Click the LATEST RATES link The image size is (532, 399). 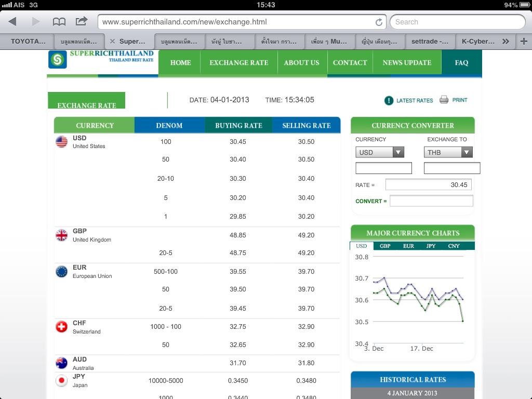click(x=415, y=100)
